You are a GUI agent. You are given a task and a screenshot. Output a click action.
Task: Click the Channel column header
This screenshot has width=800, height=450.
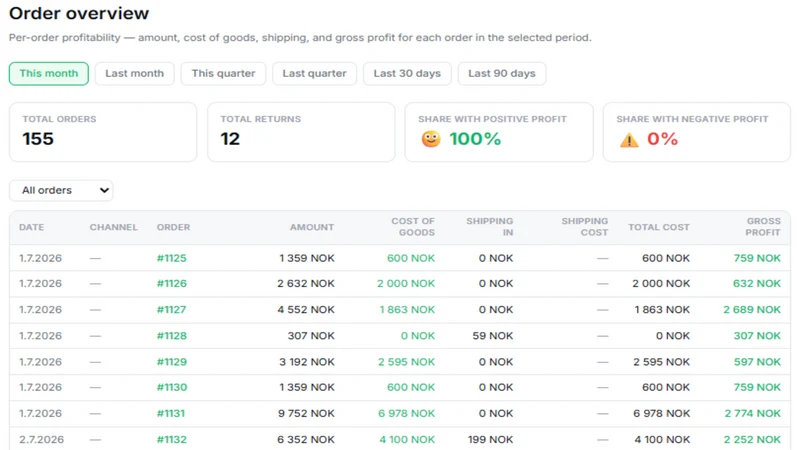click(114, 227)
